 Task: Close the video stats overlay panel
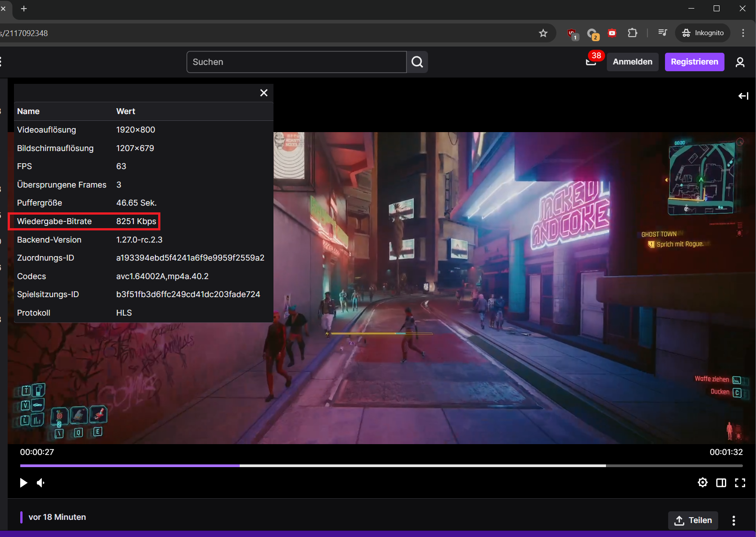click(264, 93)
